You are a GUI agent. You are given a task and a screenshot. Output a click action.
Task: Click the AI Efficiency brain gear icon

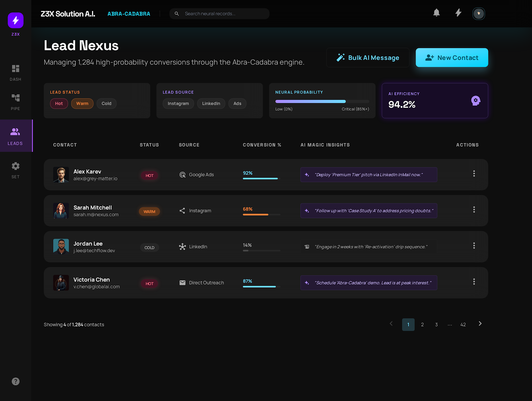tap(475, 100)
